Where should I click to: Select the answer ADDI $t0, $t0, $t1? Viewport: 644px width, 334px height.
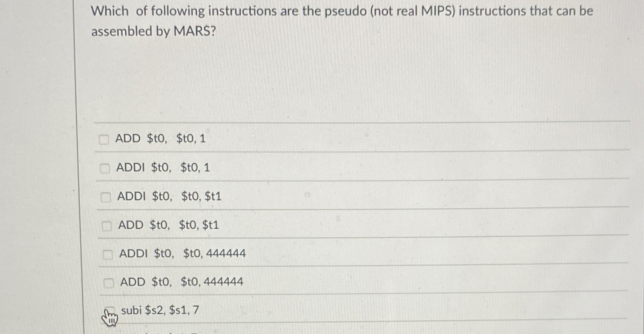[170, 196]
